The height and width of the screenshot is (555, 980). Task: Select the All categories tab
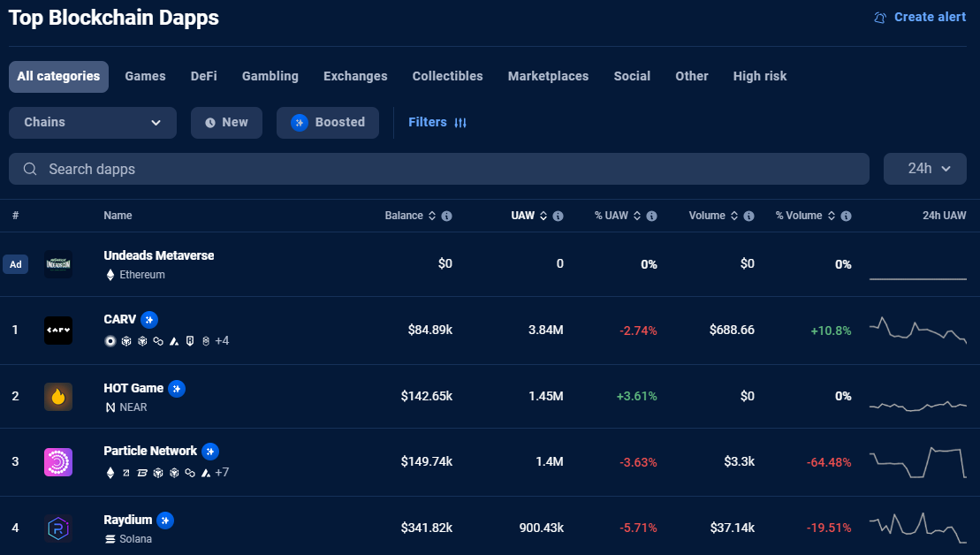[58, 76]
